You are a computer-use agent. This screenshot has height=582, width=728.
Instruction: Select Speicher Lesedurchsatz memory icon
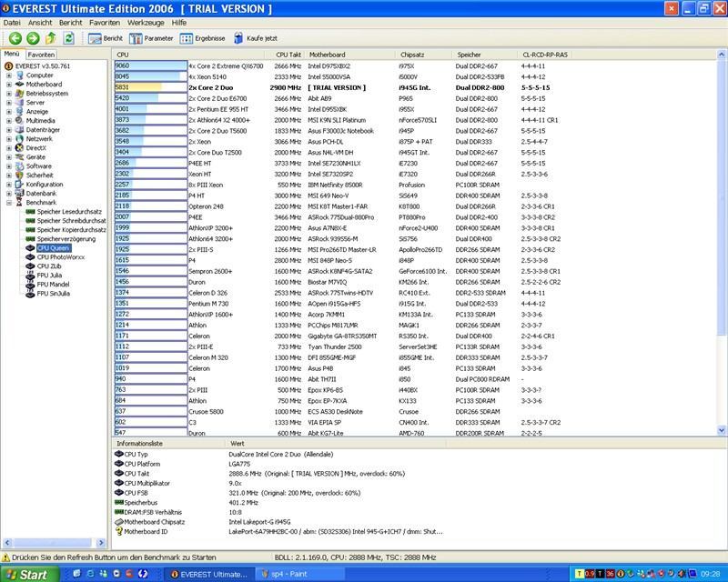(31, 212)
